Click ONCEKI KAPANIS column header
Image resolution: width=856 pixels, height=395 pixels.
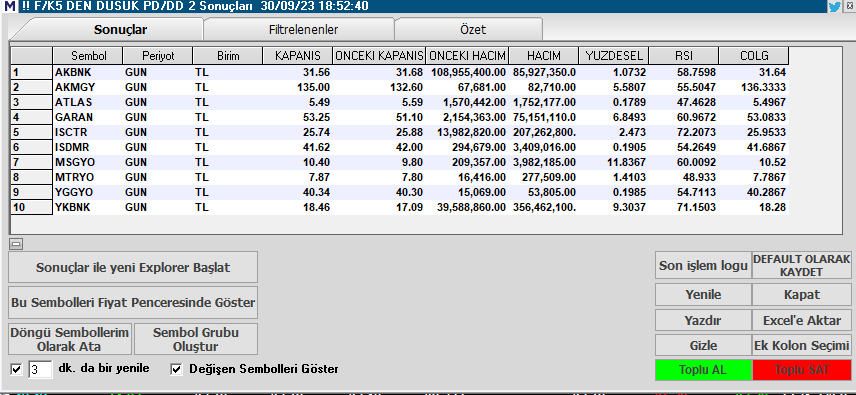click(379, 56)
